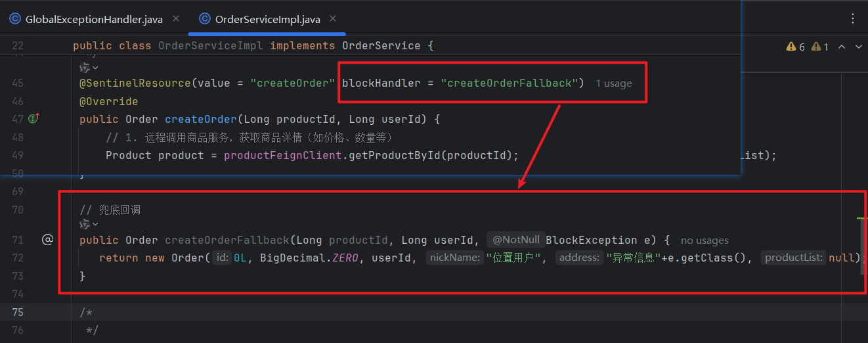Close the GlobalExceptionHandler.java tab
This screenshot has height=343, width=868.
click(x=176, y=19)
